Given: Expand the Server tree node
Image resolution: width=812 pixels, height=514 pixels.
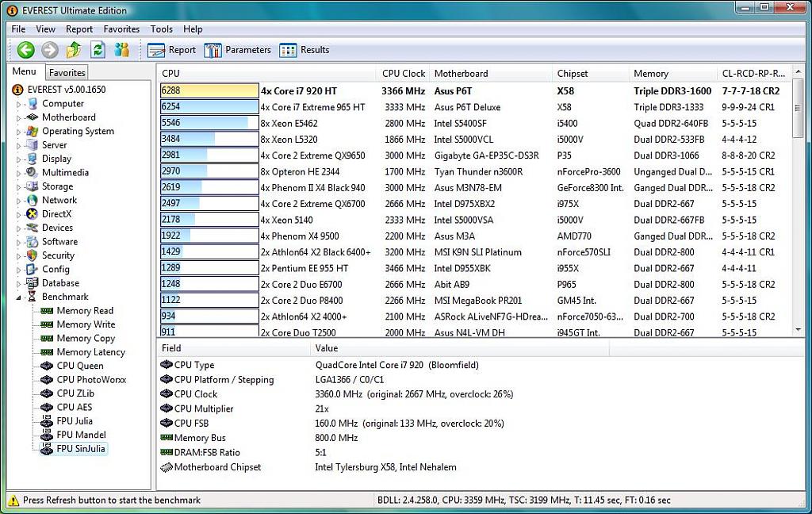Looking at the screenshot, I should pos(19,146).
